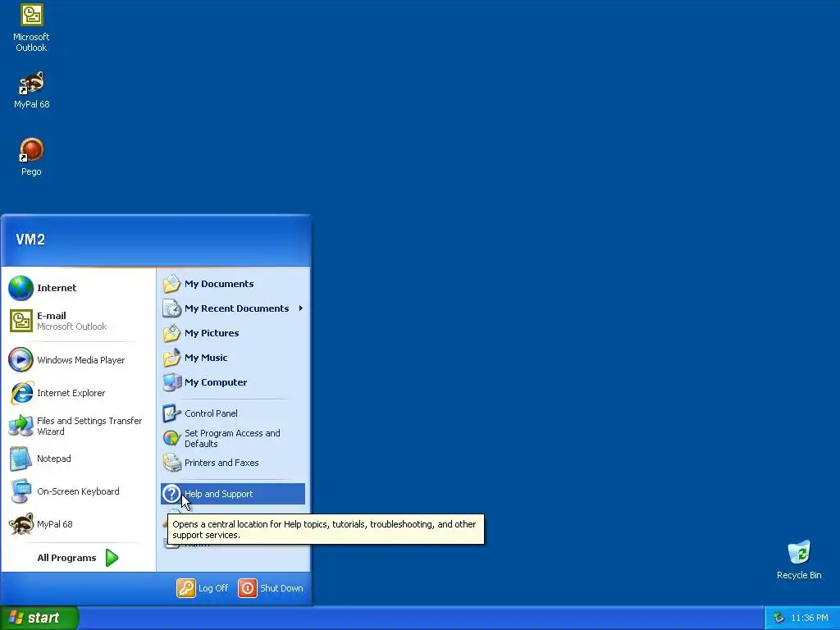The image size is (840, 630).
Task: Click the Control Panel icon
Action: 172,413
